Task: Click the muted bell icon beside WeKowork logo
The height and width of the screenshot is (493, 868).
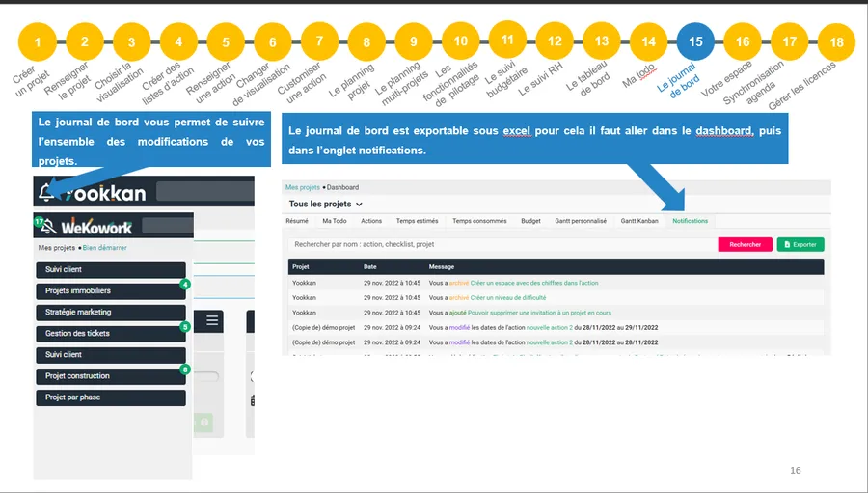Action: coord(48,226)
